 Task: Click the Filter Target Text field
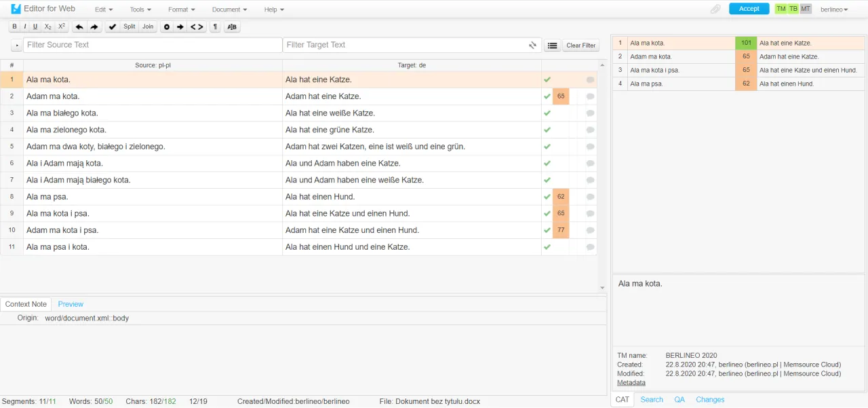click(405, 45)
